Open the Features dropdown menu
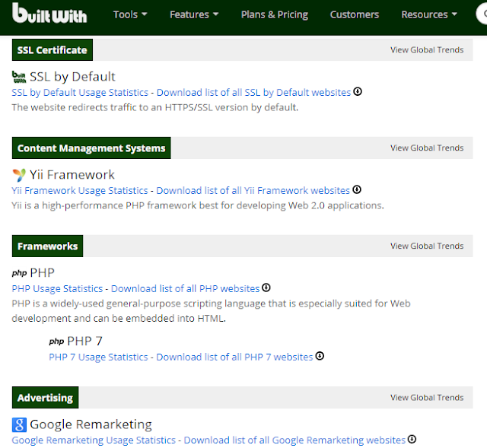487x448 pixels. tap(194, 14)
